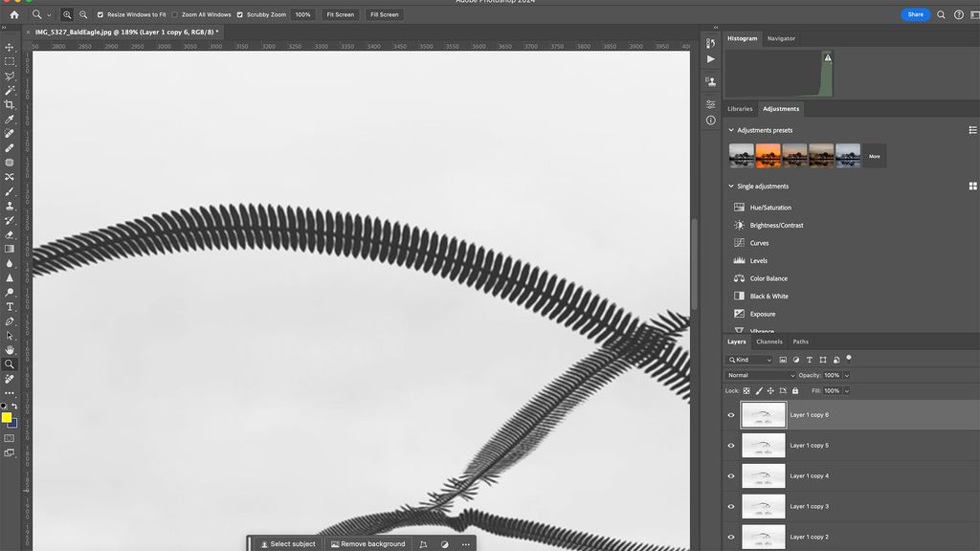Toggle visibility of Layer 1 copy 6
This screenshot has width=980, height=551.
click(730, 414)
